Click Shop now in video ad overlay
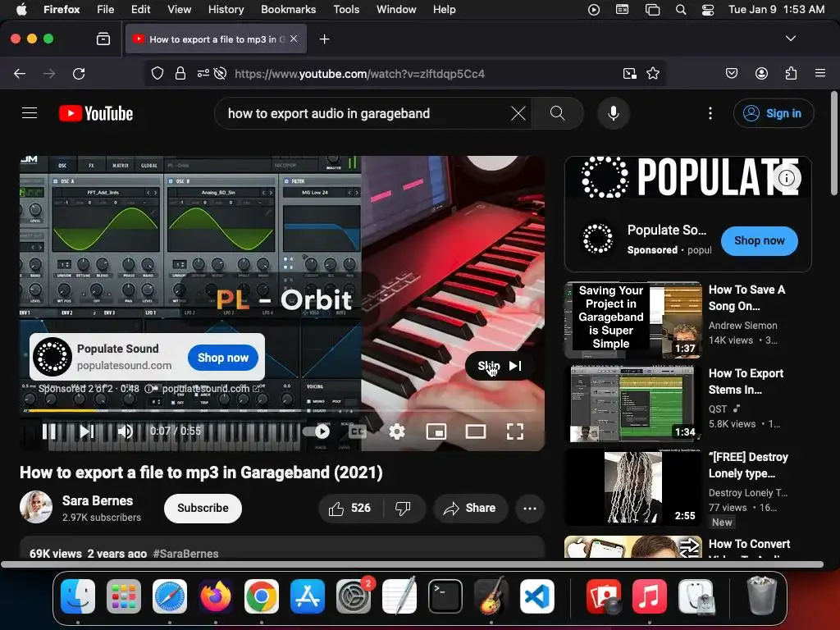The height and width of the screenshot is (630, 840). click(x=223, y=358)
